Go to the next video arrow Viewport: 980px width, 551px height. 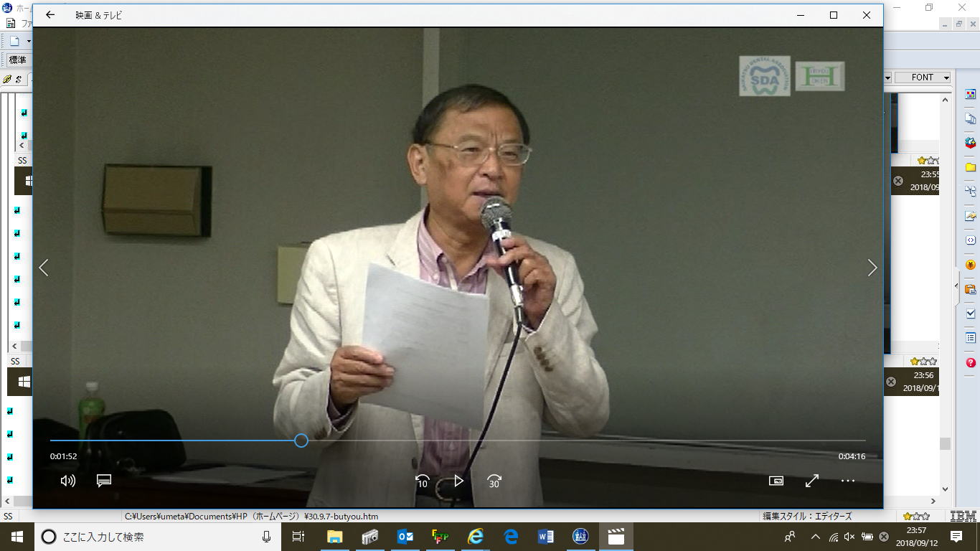click(872, 268)
